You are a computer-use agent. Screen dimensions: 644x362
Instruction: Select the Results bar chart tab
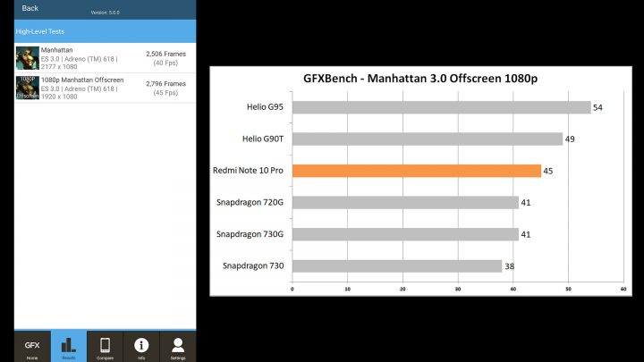tap(69, 347)
